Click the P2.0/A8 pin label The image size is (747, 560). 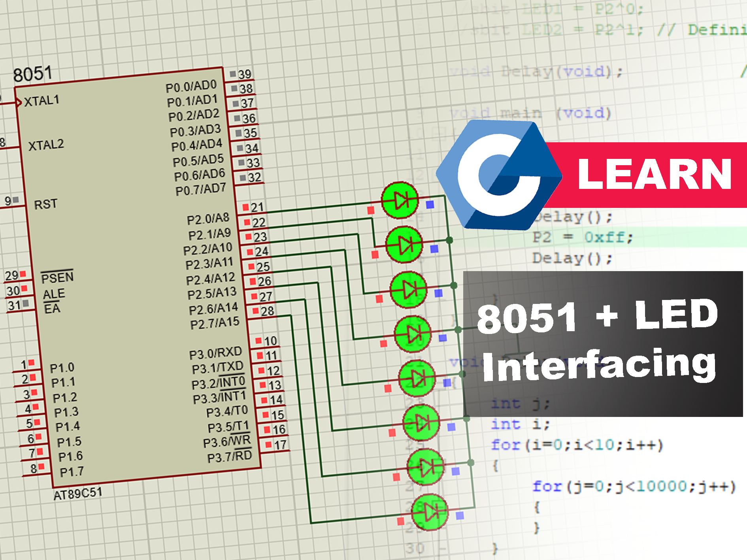point(208,219)
